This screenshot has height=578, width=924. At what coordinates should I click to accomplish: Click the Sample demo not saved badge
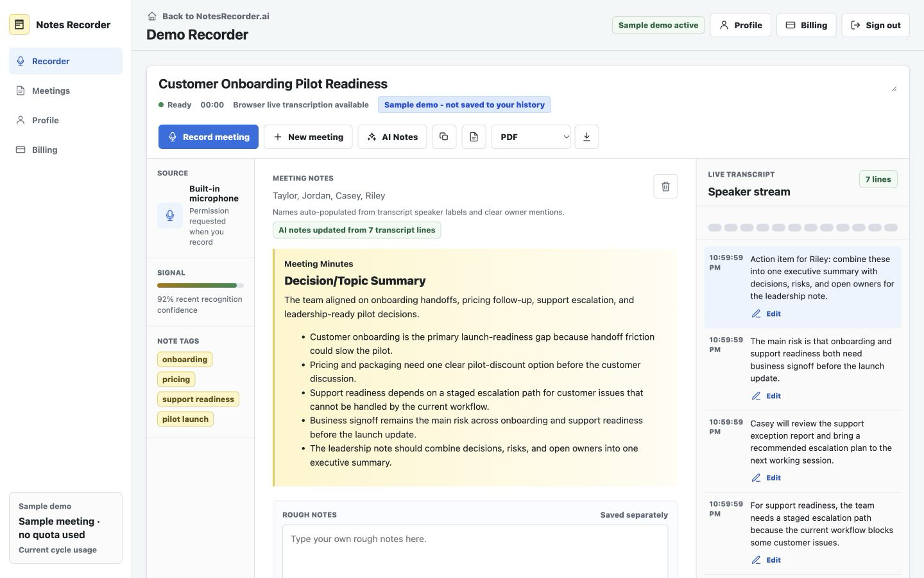click(x=465, y=105)
